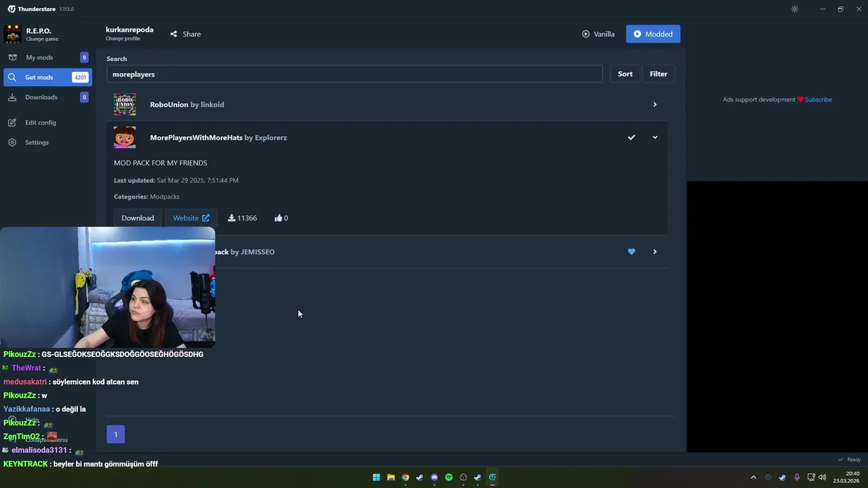The height and width of the screenshot is (488, 868).
Task: Click the Share button label
Action: pos(191,34)
